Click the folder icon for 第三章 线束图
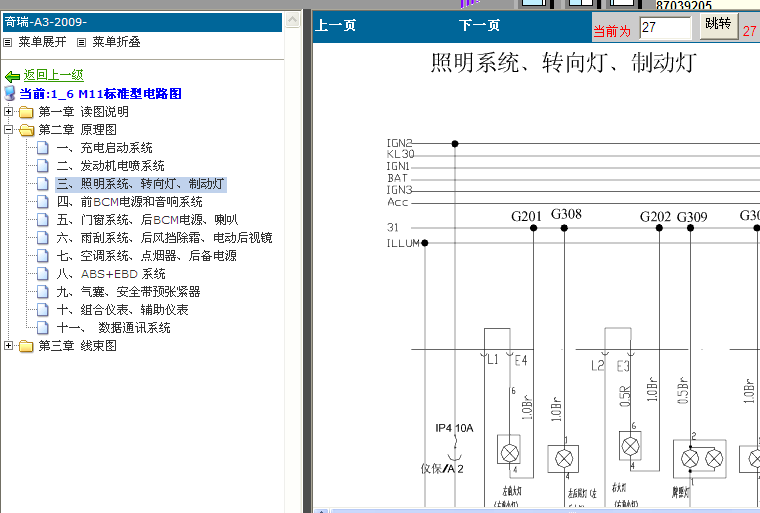 [26, 346]
